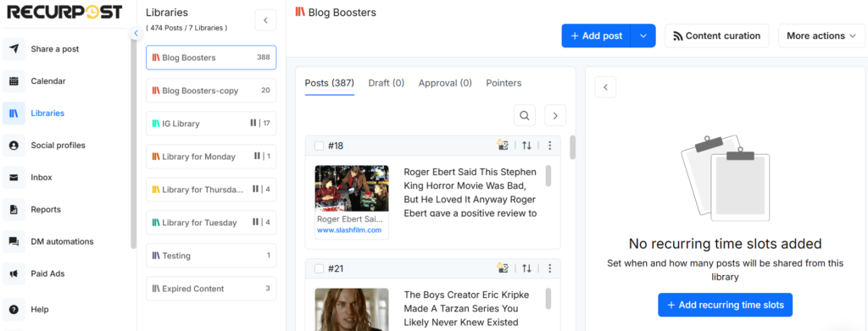
Task: Click 'No recurring time slots added' heading
Action: pyautogui.click(x=725, y=244)
